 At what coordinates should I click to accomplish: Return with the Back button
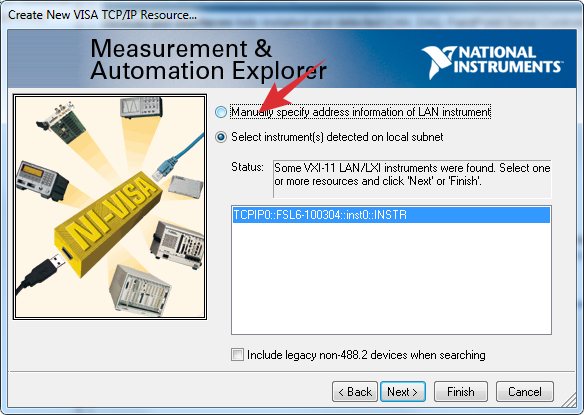355,392
